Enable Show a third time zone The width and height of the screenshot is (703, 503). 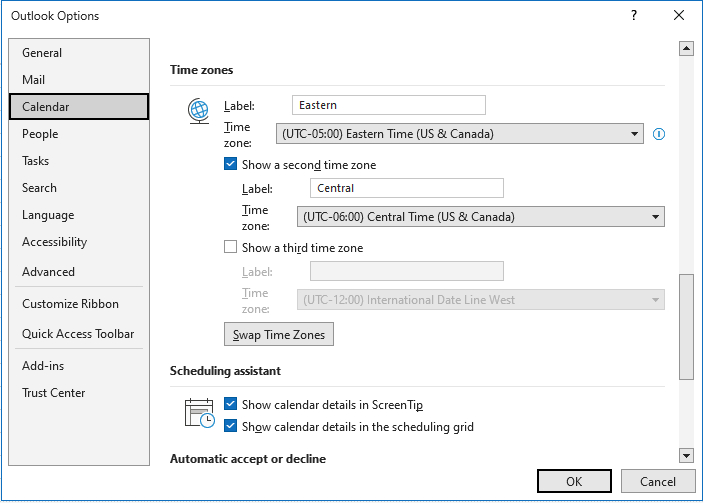coord(230,247)
